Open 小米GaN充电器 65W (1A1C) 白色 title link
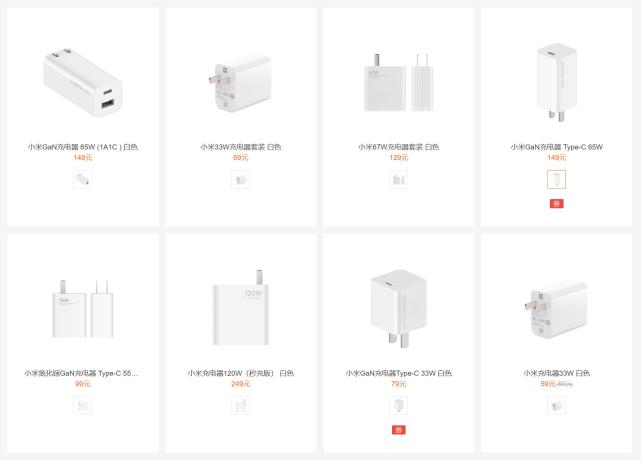The image size is (641, 460). (83, 147)
